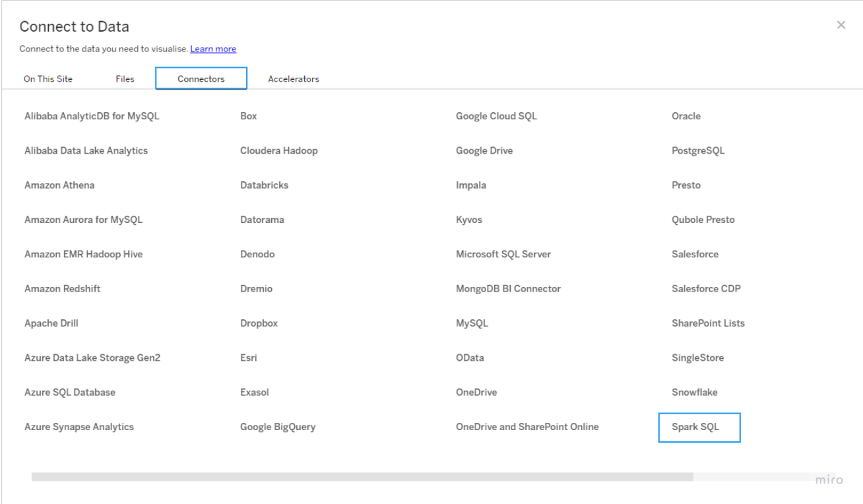Open the Databricks connector
The width and height of the screenshot is (863, 504).
coord(264,185)
